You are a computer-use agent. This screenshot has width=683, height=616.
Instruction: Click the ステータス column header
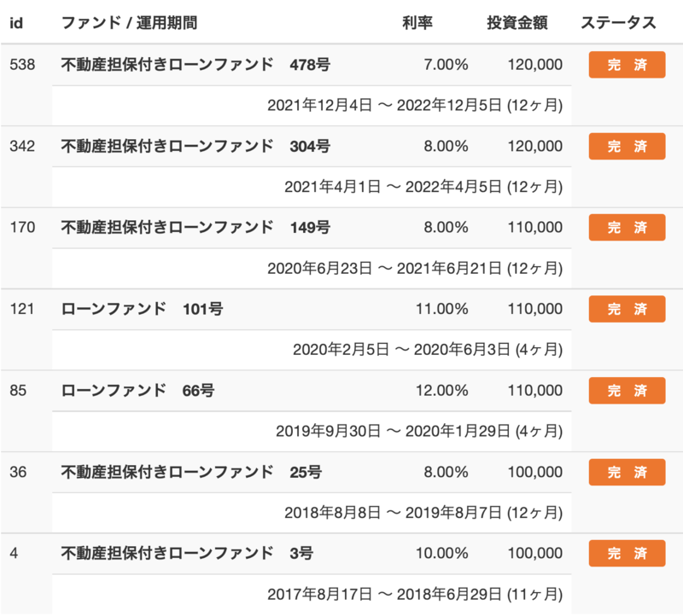[618, 23]
